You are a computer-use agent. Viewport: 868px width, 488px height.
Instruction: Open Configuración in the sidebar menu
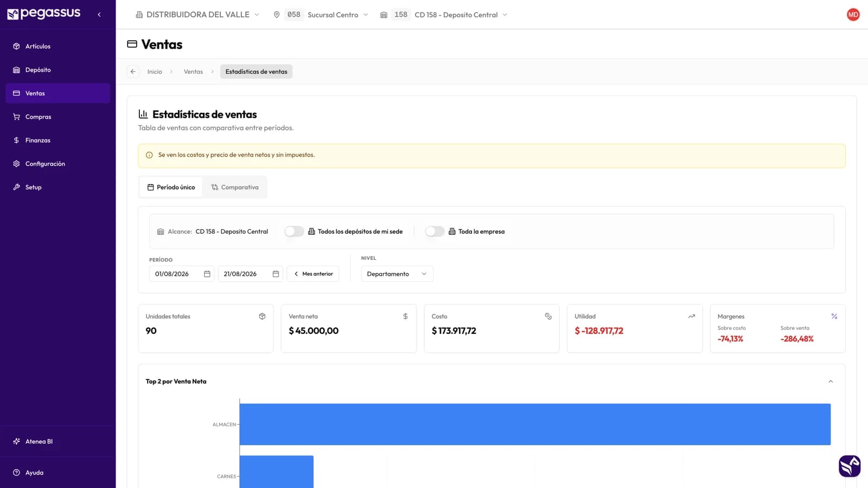(58, 164)
